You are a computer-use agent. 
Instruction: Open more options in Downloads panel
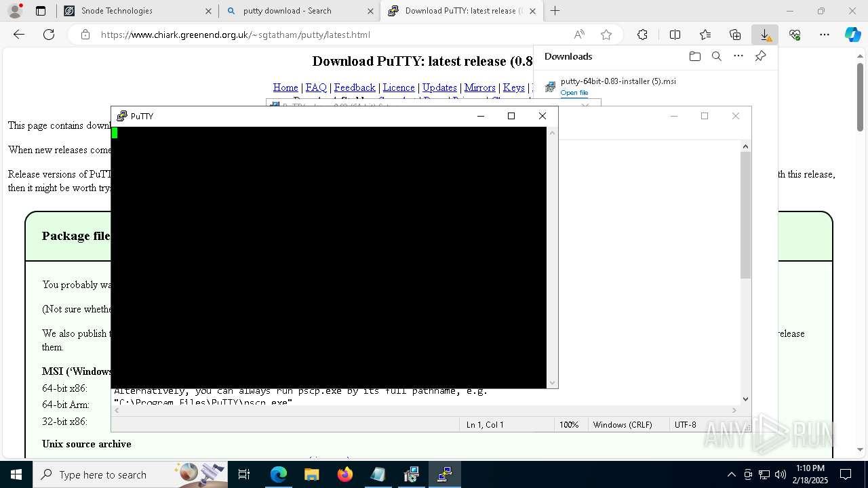[x=738, y=56]
